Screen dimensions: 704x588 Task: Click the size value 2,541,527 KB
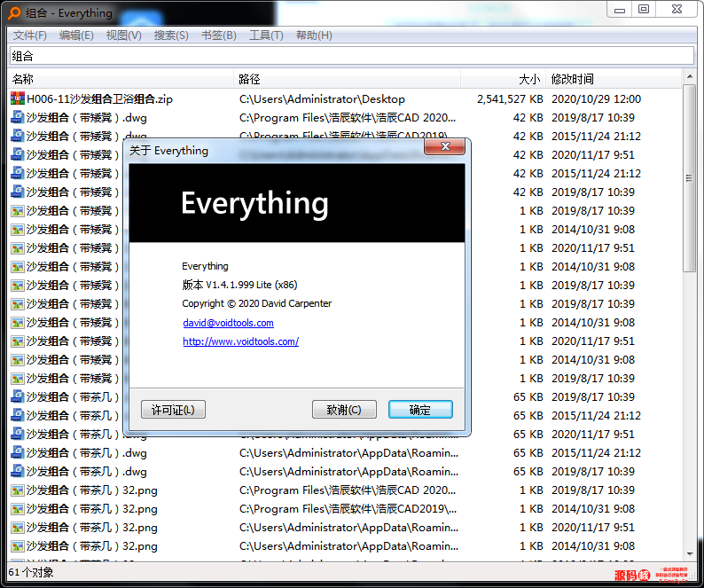click(x=510, y=99)
